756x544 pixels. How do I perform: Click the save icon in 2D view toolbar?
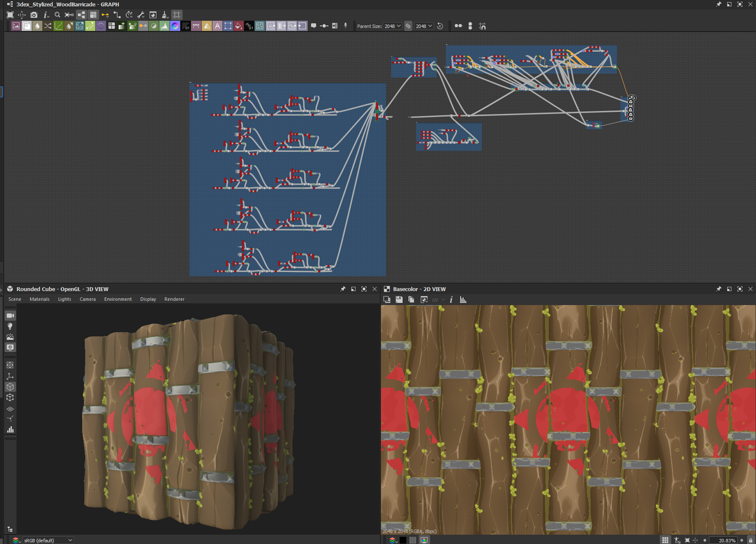(399, 299)
